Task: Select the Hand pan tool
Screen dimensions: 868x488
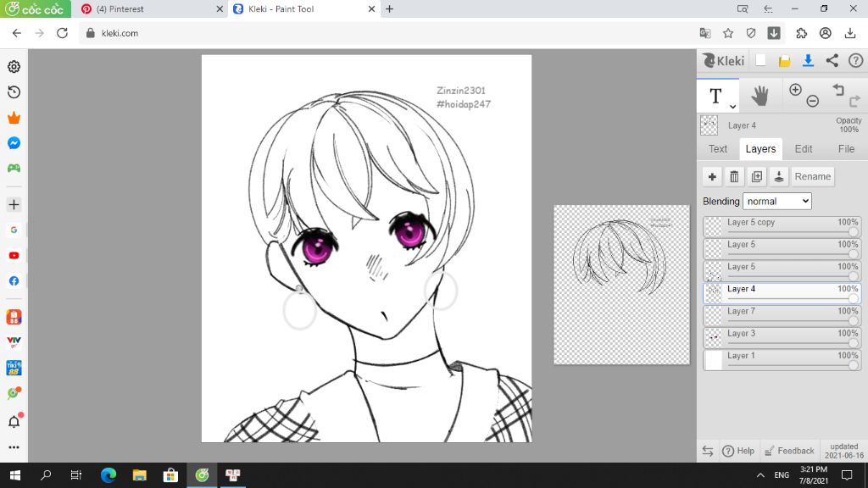Action: pyautogui.click(x=760, y=97)
